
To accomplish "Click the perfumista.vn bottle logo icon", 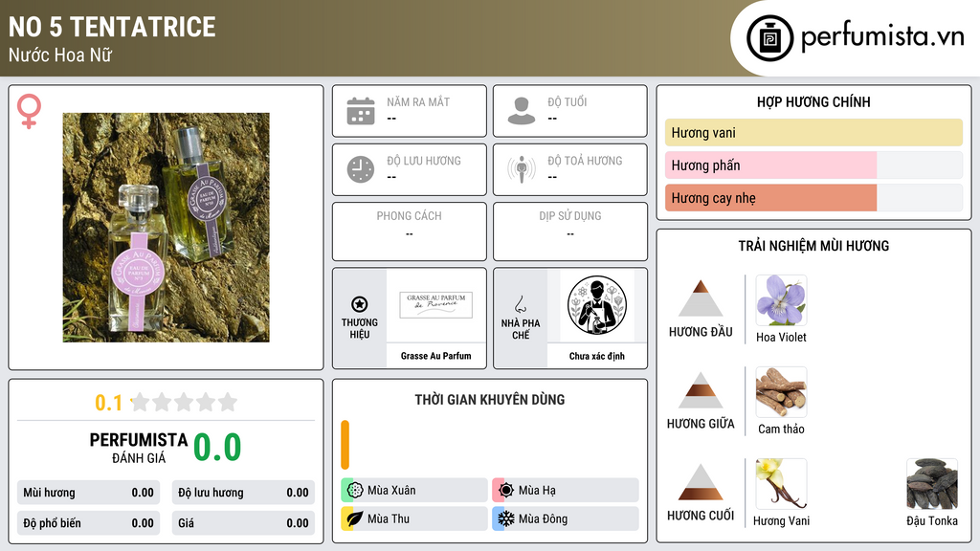I will (769, 38).
